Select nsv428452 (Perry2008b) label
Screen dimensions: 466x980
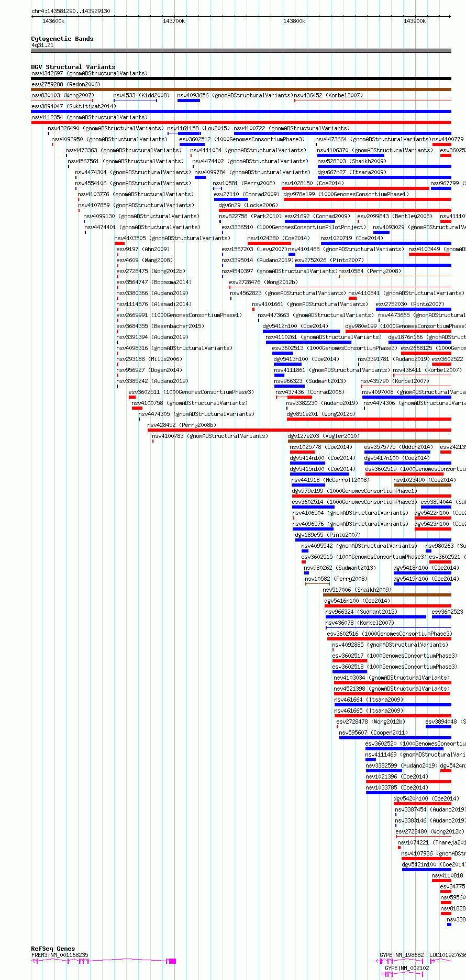(x=182, y=425)
